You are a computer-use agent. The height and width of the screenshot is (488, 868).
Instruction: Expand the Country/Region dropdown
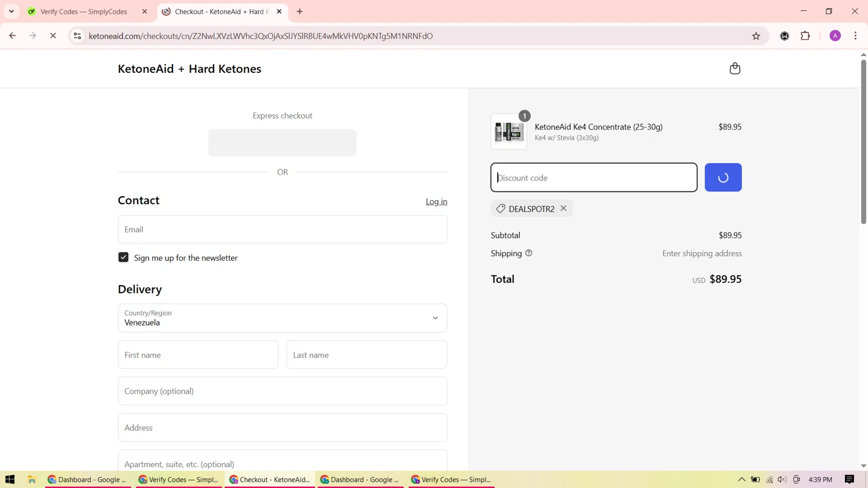[x=282, y=318]
